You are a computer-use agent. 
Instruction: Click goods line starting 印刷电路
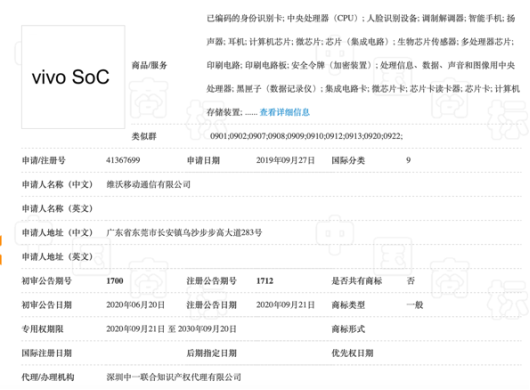pyautogui.click(x=361, y=65)
